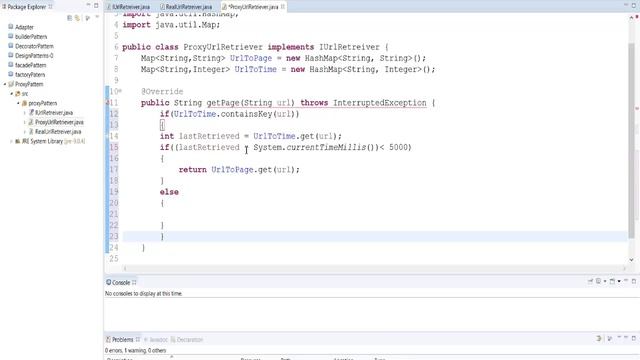Click the editor horizontal scrollbar
This screenshot has width=640, height=360.
(x=374, y=269)
